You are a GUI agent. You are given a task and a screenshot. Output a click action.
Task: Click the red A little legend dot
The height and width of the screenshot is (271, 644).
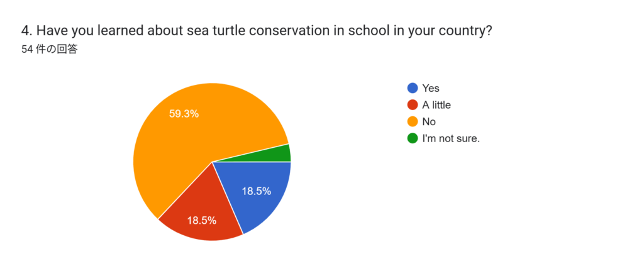413,105
